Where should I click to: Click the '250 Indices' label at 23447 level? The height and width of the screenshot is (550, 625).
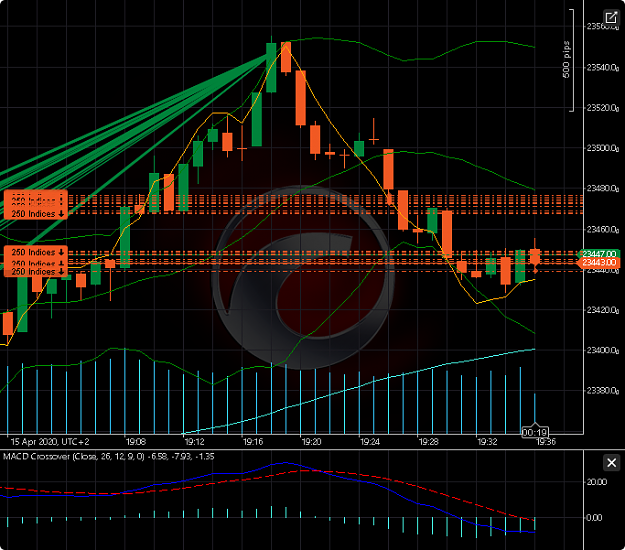pos(36,252)
